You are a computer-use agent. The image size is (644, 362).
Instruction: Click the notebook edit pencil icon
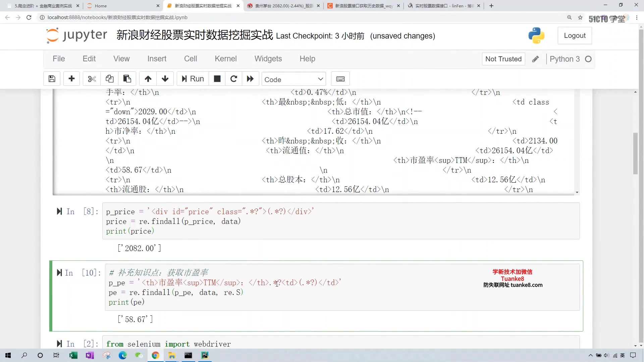coord(535,59)
